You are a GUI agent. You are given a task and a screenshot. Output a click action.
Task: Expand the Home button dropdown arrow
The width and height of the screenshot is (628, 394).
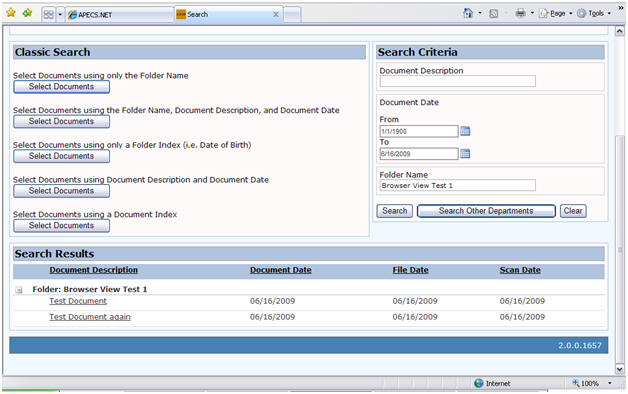click(x=480, y=13)
